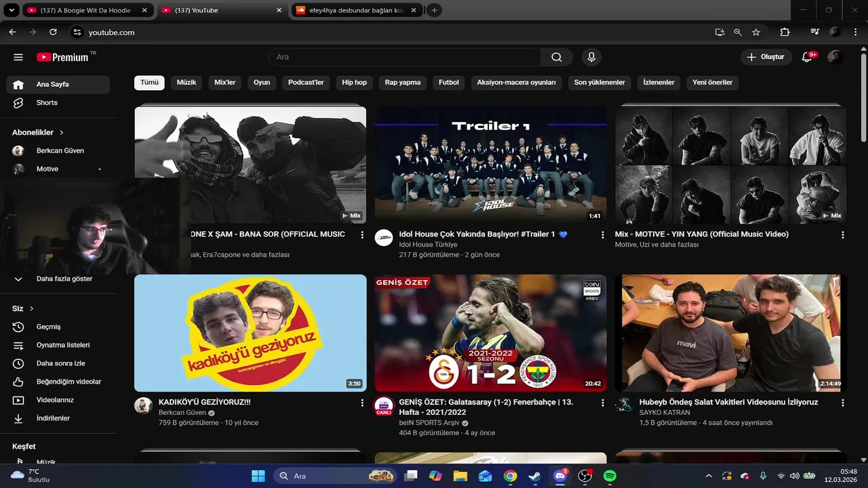868x488 pixels.
Task: Select the Müzik filter chip
Action: (x=186, y=82)
